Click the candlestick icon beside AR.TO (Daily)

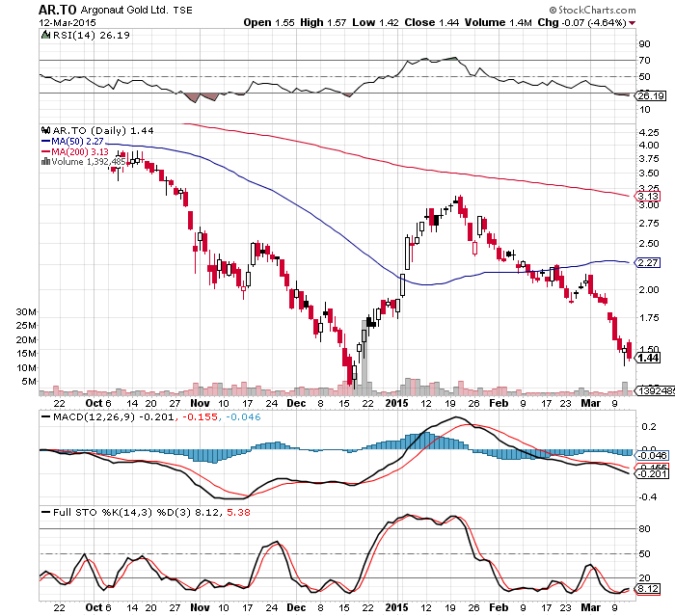click(45, 130)
